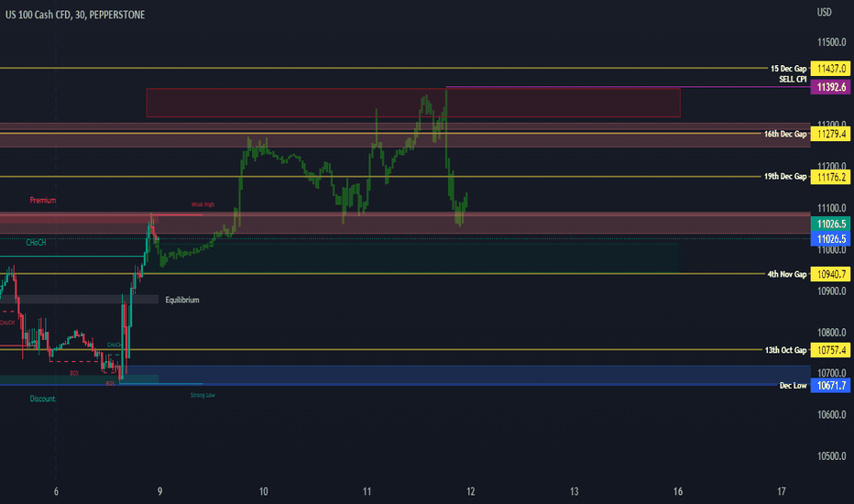Click the green 11026.5 current price label

tap(830, 224)
